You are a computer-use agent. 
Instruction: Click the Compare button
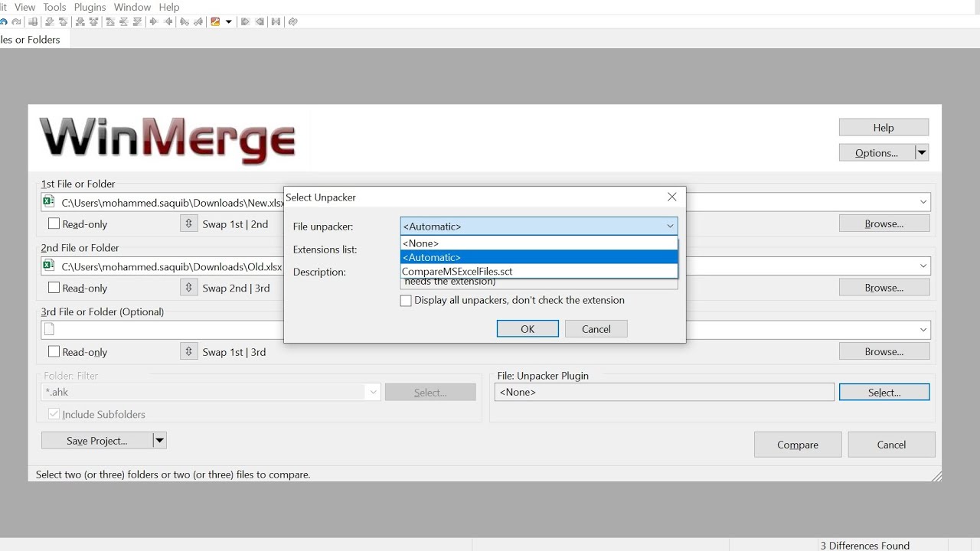798,445
